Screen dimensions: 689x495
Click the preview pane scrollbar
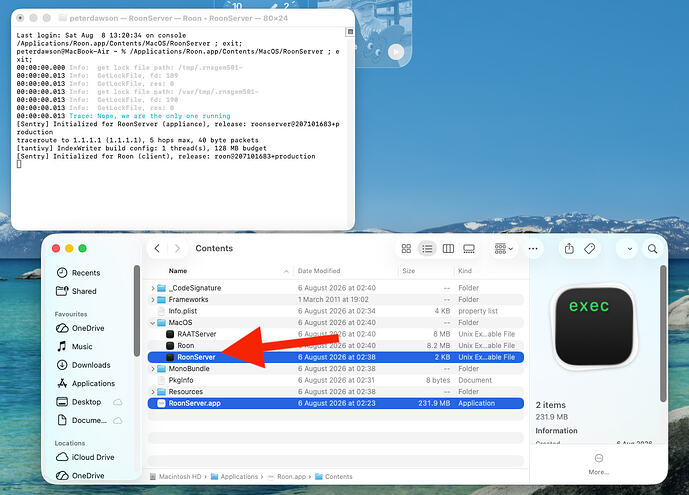click(663, 333)
